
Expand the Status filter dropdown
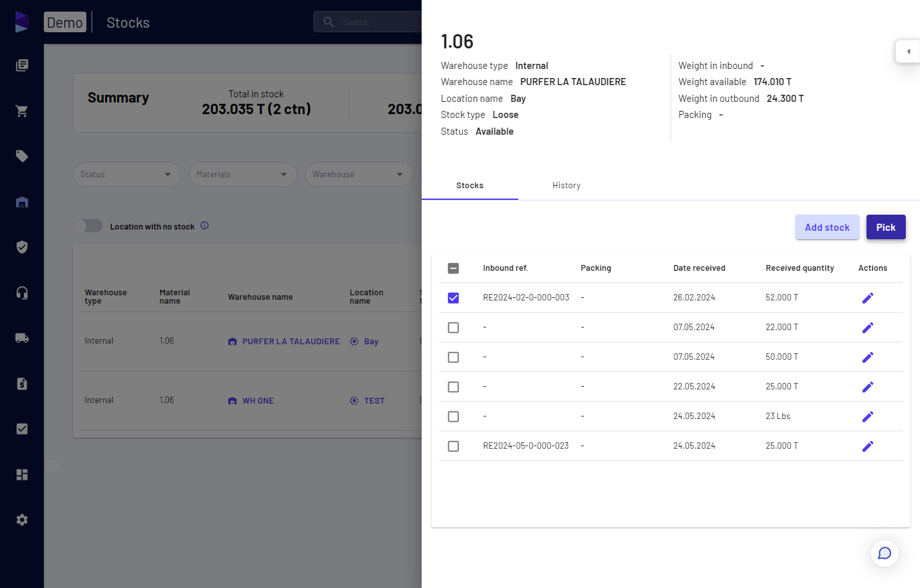pos(127,174)
